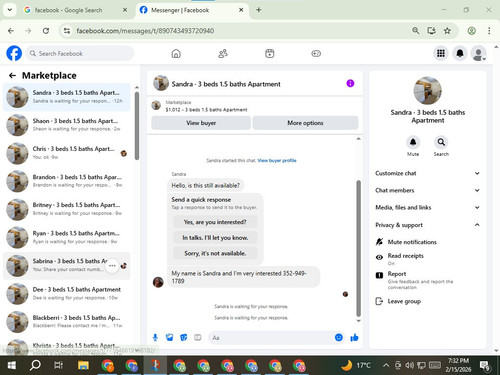Attach a photo file to message

170,338
